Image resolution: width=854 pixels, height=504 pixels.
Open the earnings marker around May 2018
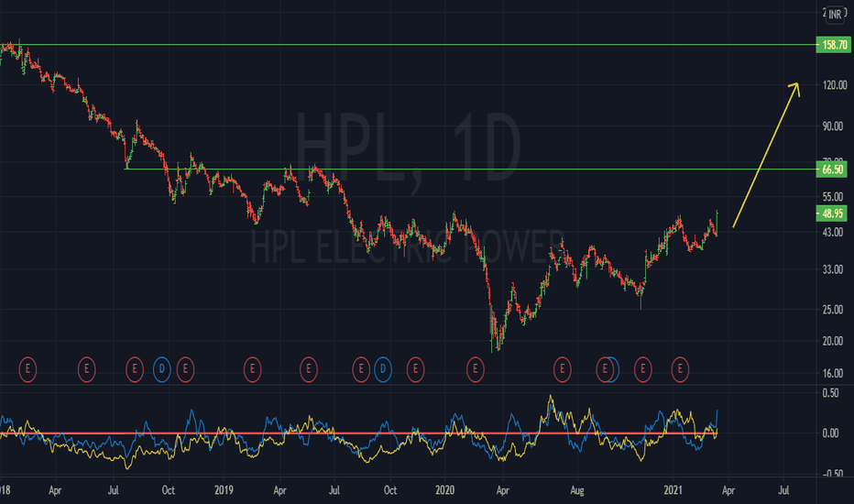tap(87, 369)
